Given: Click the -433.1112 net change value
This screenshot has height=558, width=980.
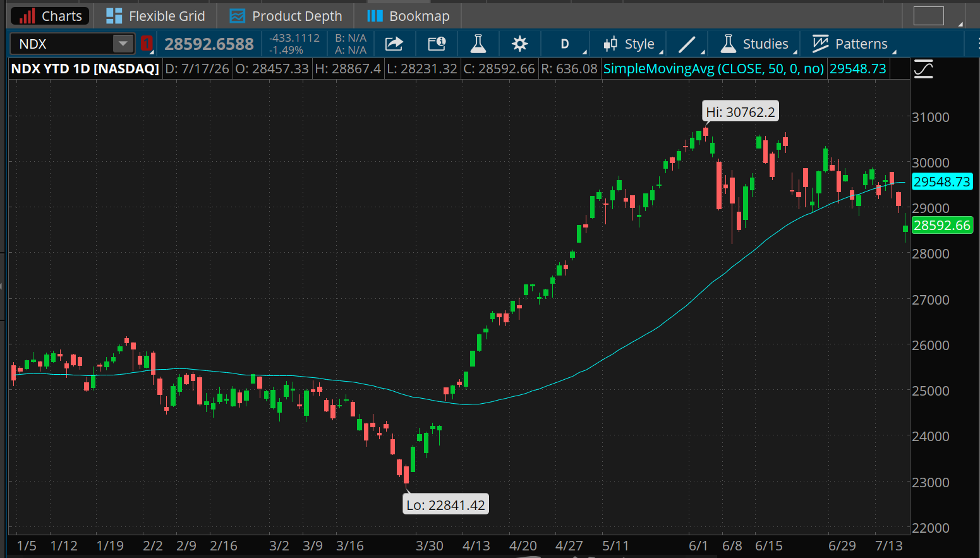Looking at the screenshot, I should tap(294, 38).
